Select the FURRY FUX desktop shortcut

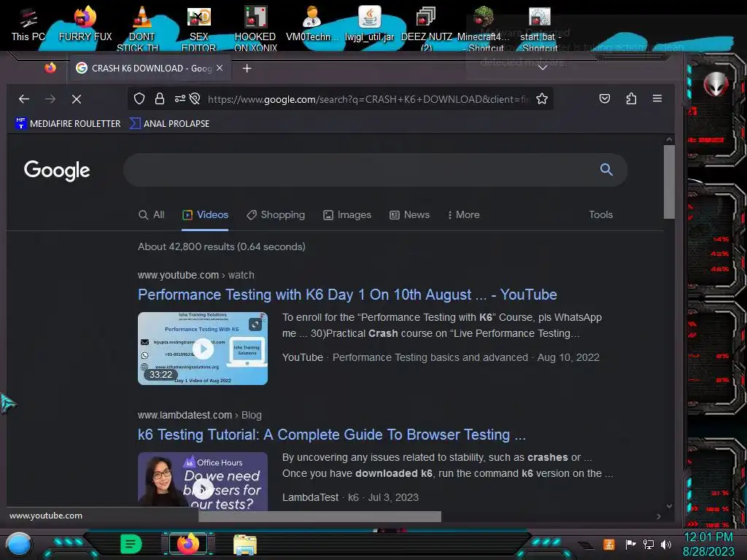tap(85, 24)
